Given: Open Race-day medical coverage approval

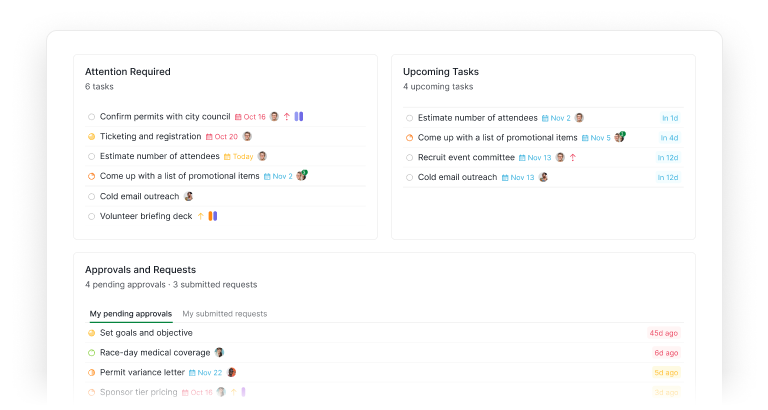Looking at the screenshot, I should pos(155,353).
